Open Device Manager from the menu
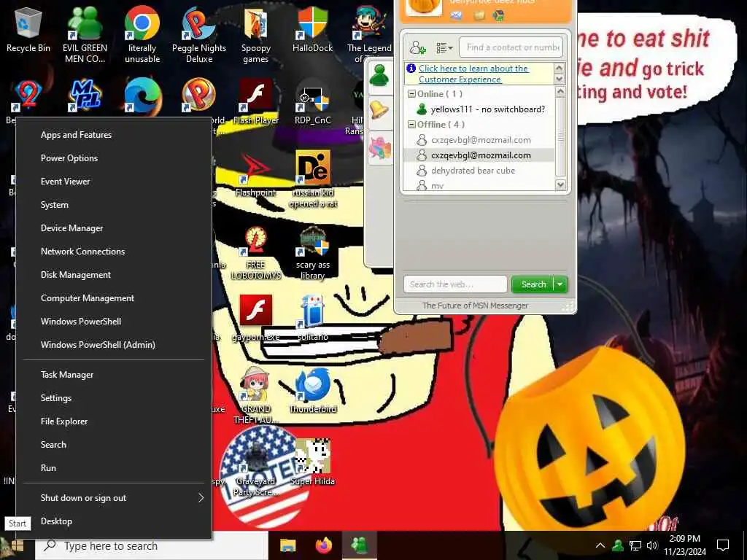 [115, 228]
